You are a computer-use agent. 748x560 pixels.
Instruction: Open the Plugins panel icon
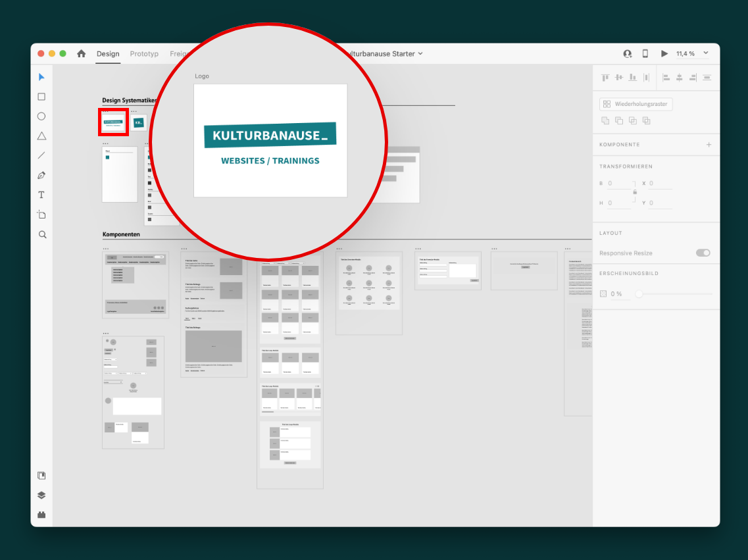tap(41, 515)
